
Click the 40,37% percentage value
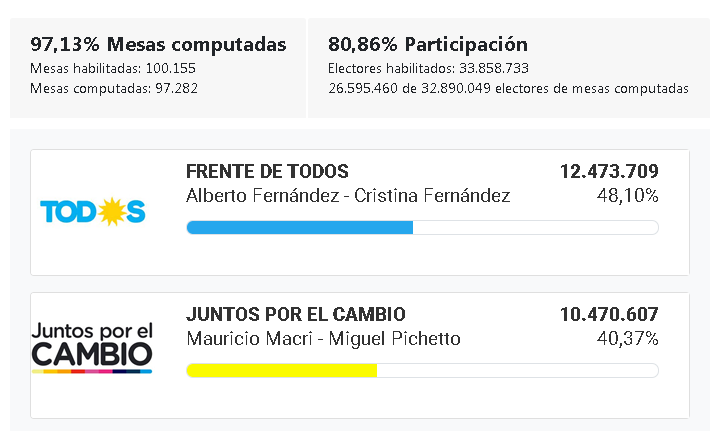pos(627,338)
